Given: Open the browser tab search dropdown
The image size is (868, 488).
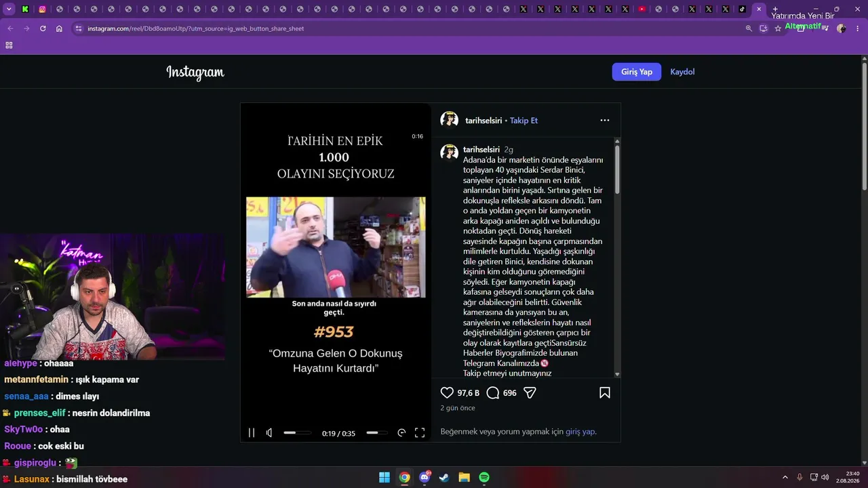Looking at the screenshot, I should [x=9, y=9].
